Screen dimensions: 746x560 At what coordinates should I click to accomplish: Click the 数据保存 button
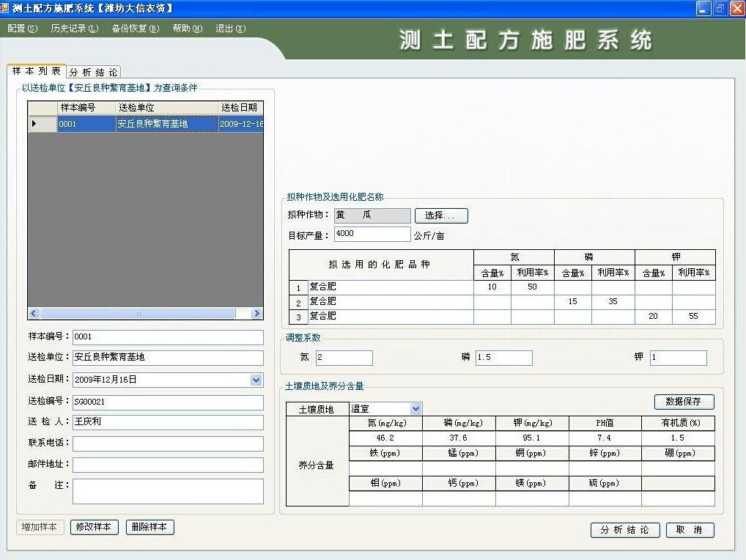tap(684, 402)
